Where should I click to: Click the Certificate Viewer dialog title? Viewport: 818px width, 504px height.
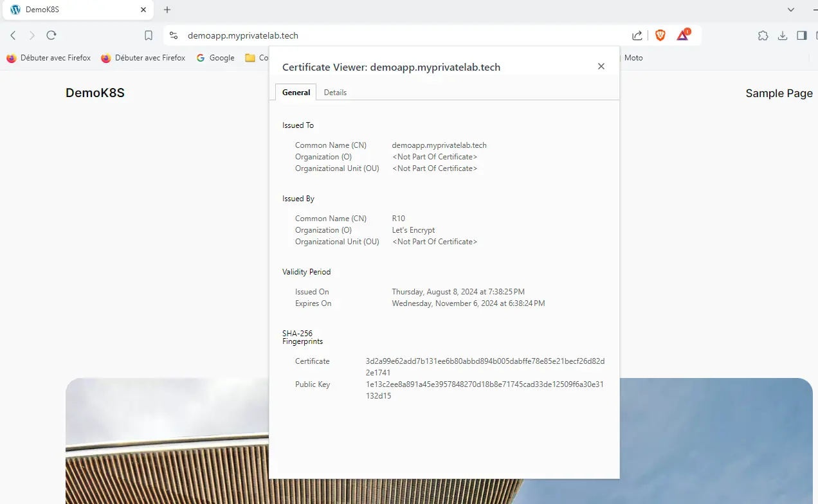pyautogui.click(x=391, y=67)
